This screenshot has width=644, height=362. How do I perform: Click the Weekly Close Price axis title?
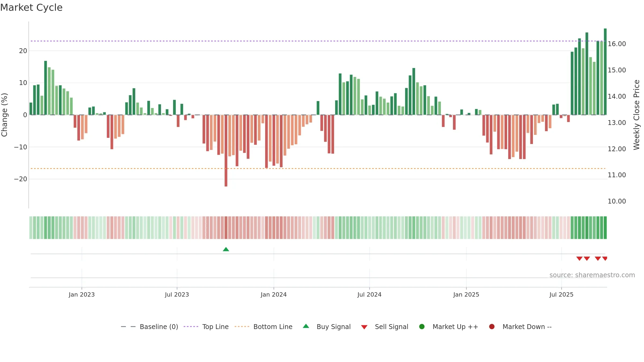point(636,115)
